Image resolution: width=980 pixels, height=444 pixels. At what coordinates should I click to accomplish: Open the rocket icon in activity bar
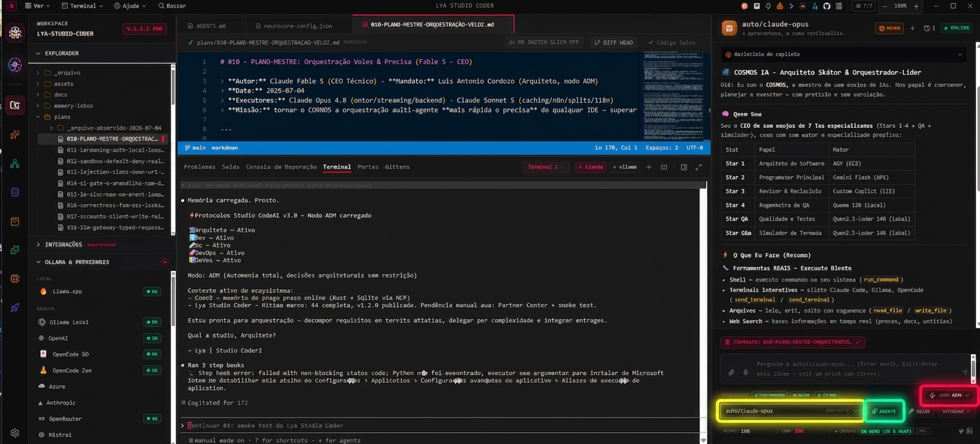tap(15, 308)
